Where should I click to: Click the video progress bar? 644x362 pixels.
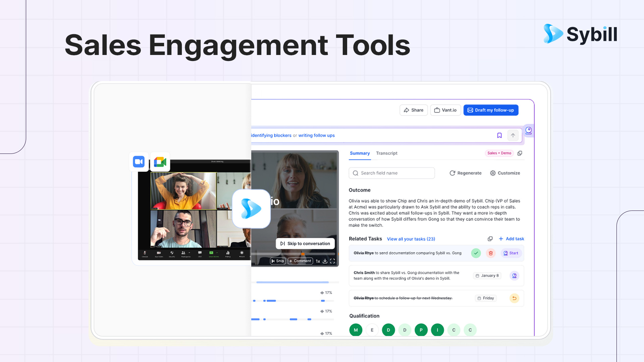click(x=294, y=254)
